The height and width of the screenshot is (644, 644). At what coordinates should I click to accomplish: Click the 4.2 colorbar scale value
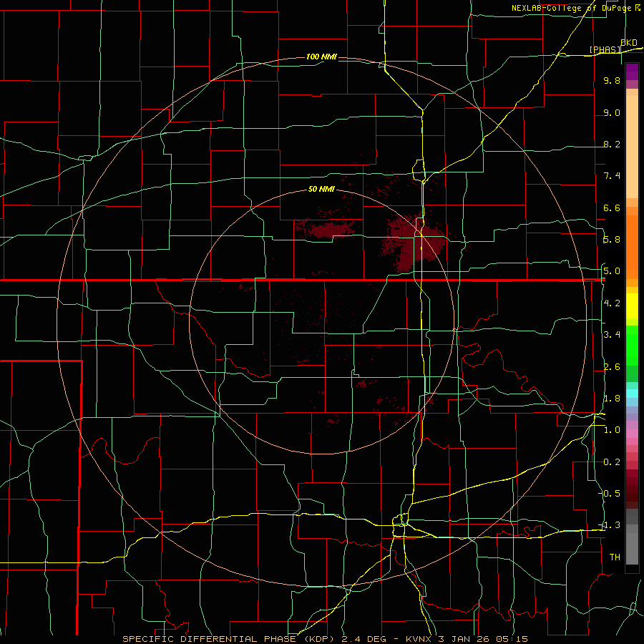(x=612, y=303)
